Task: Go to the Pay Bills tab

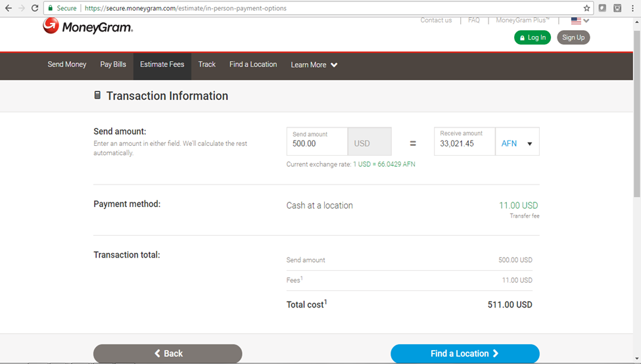Action: (113, 64)
